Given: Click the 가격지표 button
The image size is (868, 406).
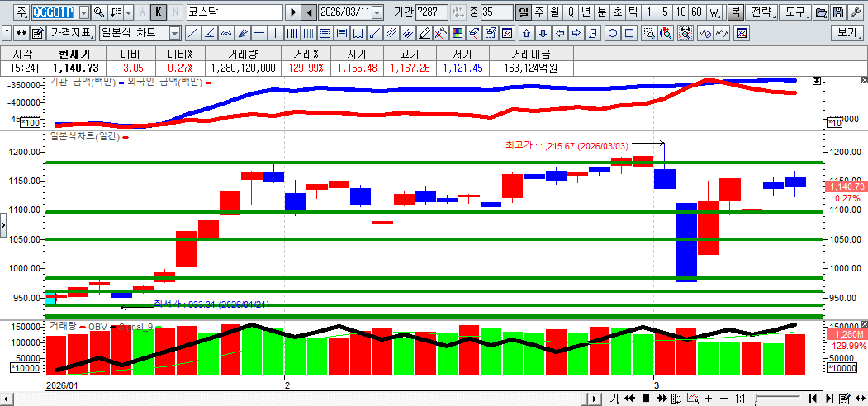Looking at the screenshot, I should (x=72, y=33).
